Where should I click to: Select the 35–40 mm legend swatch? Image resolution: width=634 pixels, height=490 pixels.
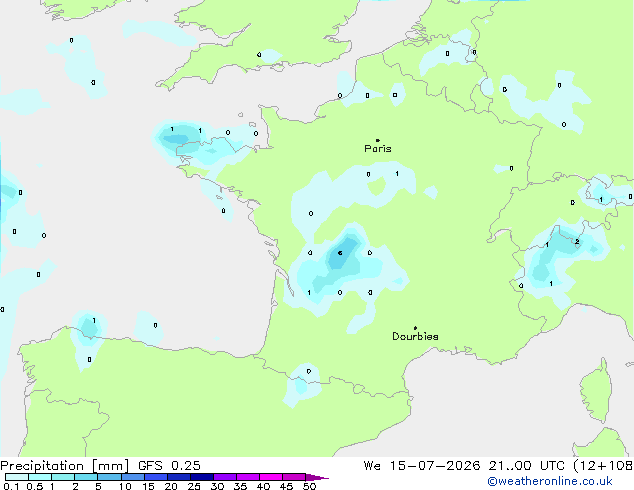point(248,477)
